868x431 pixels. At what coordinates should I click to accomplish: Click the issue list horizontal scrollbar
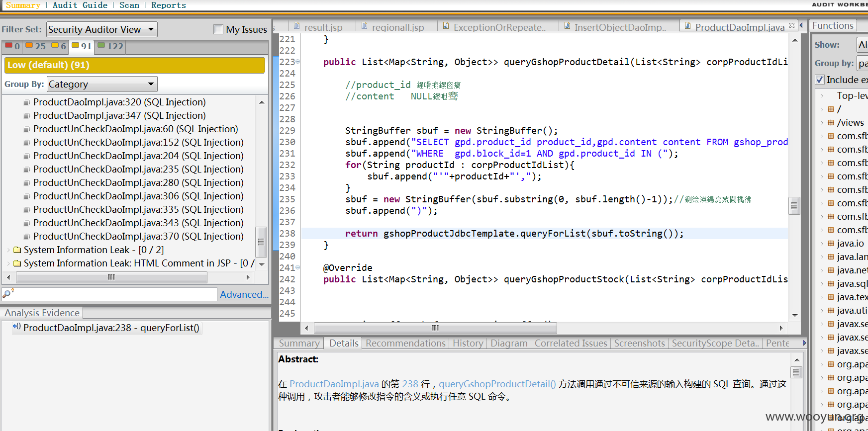click(110, 277)
